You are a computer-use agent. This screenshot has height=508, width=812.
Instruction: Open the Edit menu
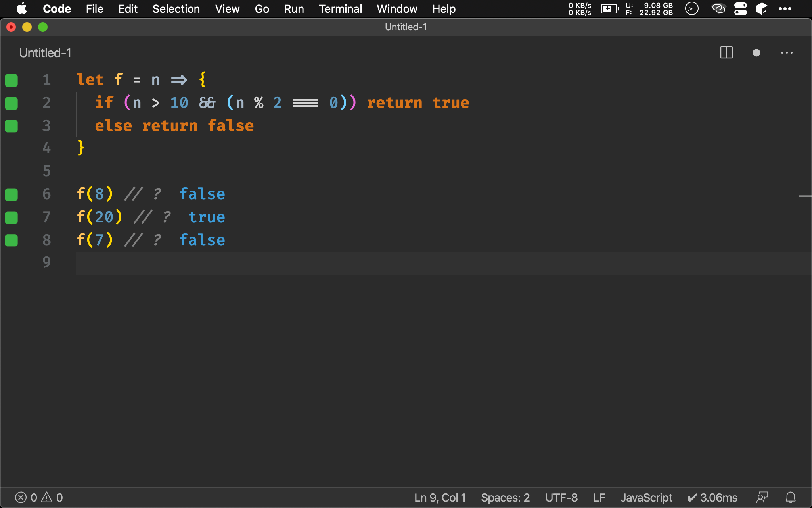[x=128, y=9]
